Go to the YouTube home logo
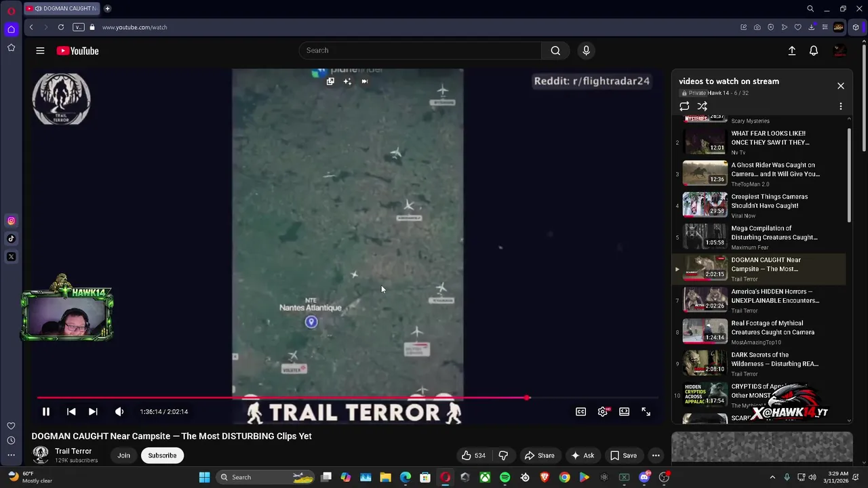This screenshot has width=868, height=488. pyautogui.click(x=77, y=51)
